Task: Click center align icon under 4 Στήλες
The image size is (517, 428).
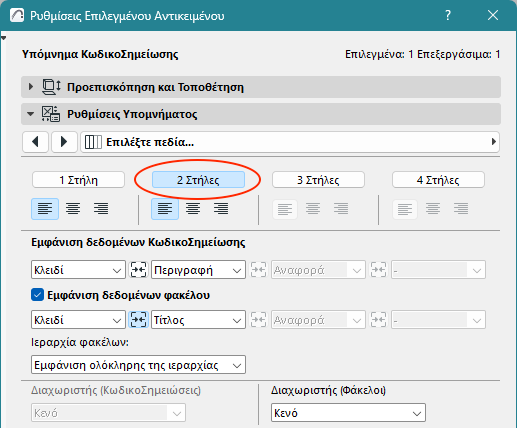Action: tap(433, 209)
